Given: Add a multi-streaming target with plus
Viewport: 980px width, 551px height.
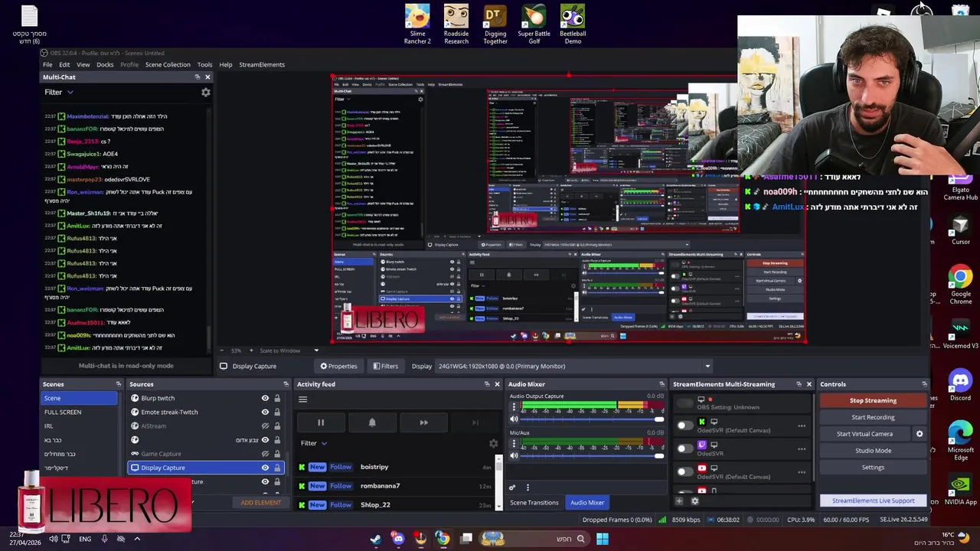Looking at the screenshot, I should pos(679,501).
